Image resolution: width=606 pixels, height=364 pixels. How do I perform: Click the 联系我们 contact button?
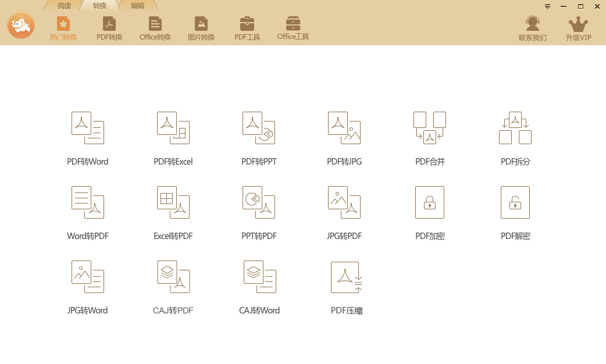[x=533, y=28]
